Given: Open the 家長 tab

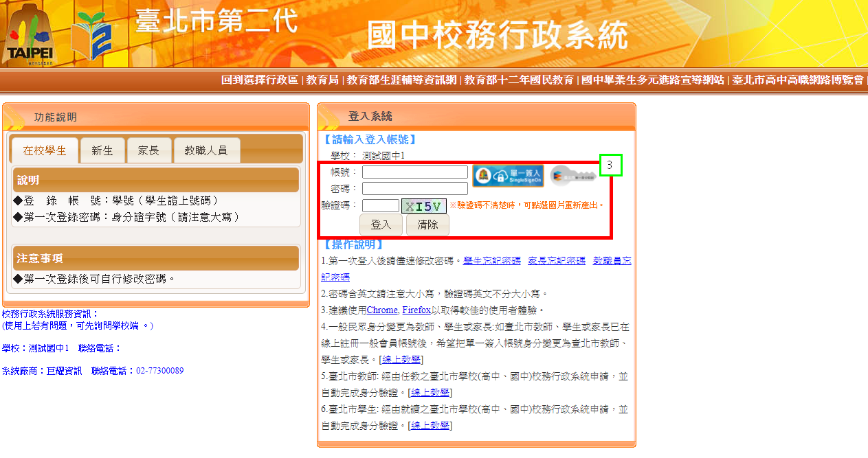Looking at the screenshot, I should (x=148, y=150).
